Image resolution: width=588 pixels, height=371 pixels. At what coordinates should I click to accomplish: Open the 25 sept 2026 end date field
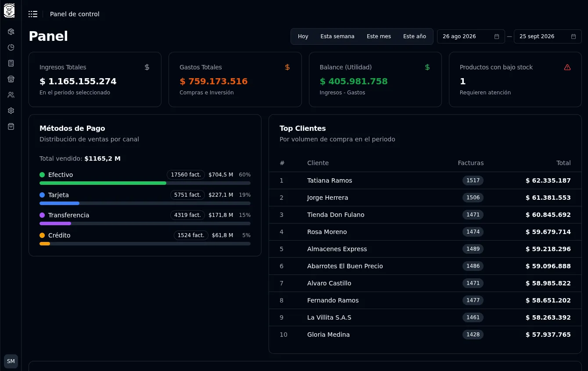coord(548,36)
